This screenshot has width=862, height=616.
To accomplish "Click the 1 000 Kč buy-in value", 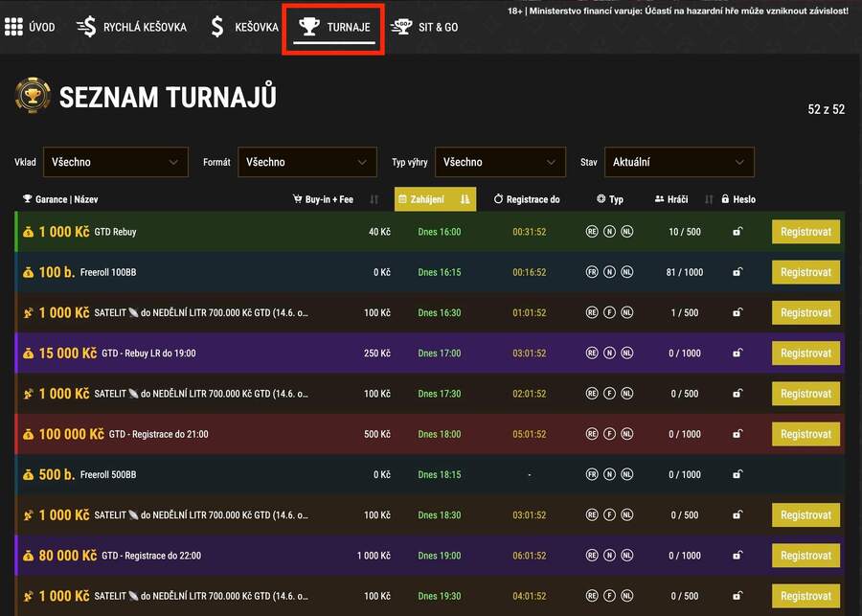I will click(x=374, y=556).
